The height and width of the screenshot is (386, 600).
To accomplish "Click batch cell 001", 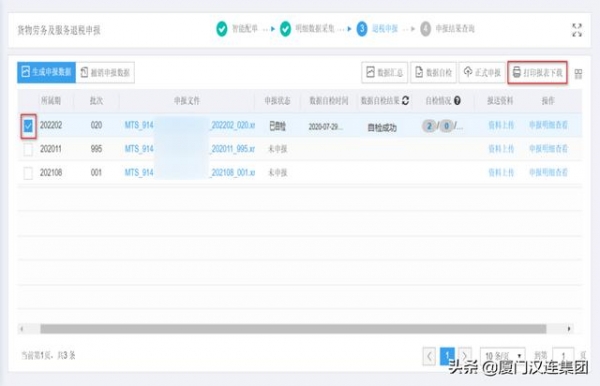I will coord(96,173).
